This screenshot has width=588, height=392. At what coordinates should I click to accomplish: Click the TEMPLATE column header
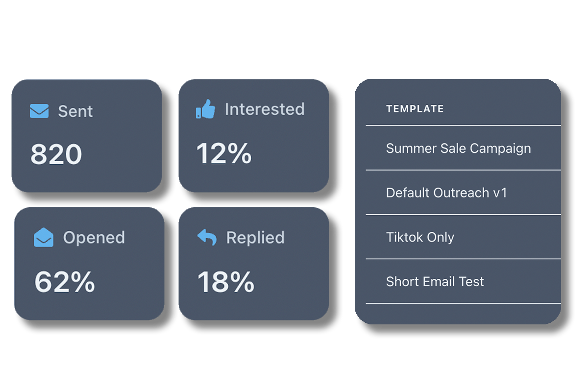pyautogui.click(x=415, y=109)
